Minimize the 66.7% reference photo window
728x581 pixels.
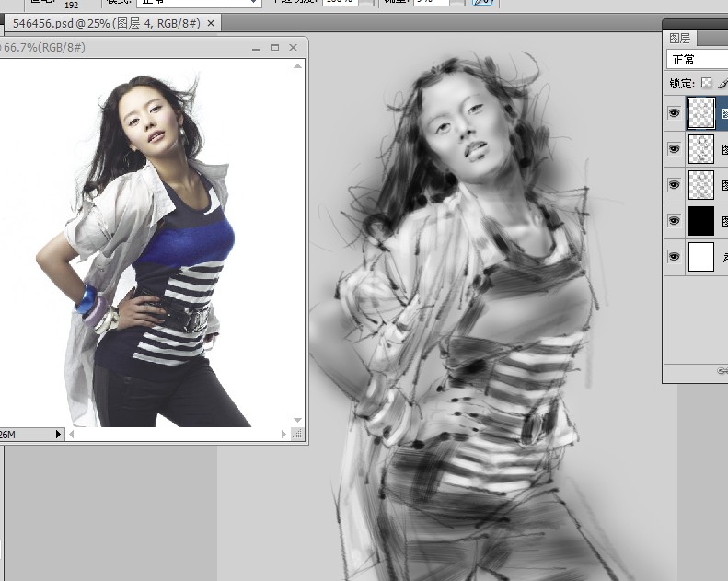coord(256,48)
